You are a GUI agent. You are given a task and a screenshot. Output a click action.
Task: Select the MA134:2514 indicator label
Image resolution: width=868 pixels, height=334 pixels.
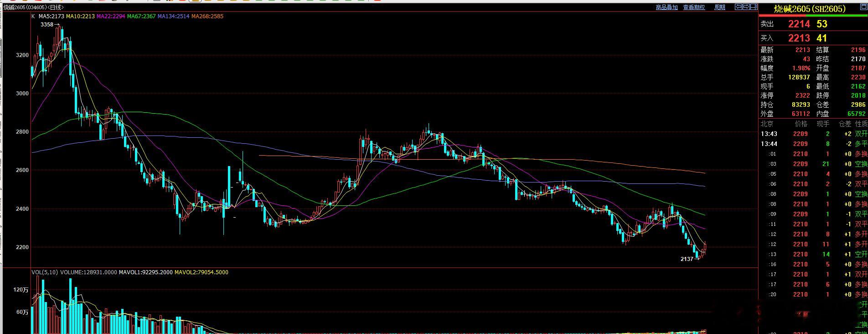click(174, 16)
